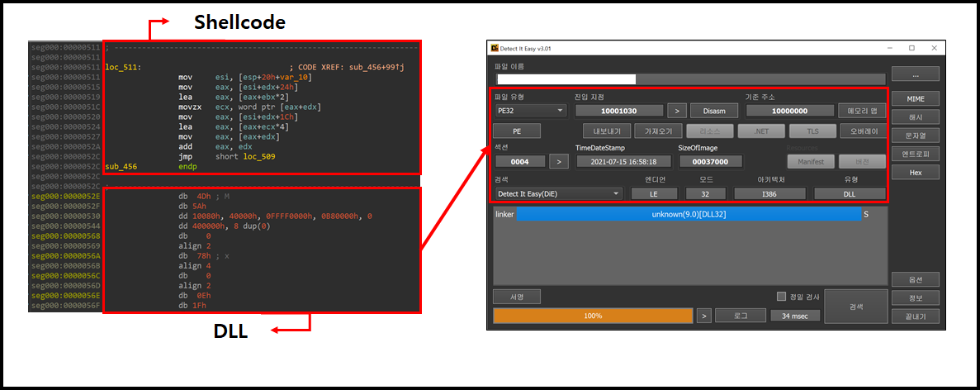
Task: Click the '>' button next to progress bar
Action: click(703, 316)
